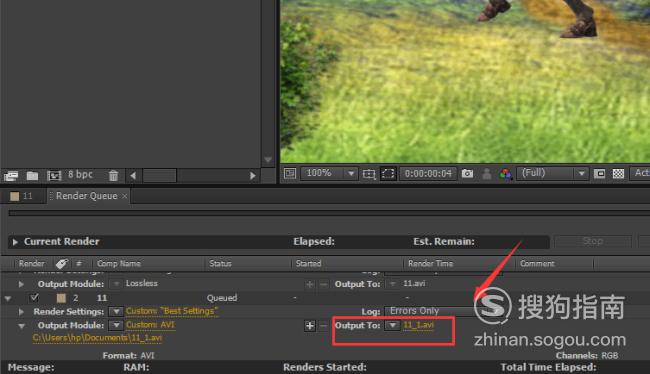Viewport: 650px width, 374px height.
Task: Click the project panel down scroll arrow
Action: tap(268, 160)
